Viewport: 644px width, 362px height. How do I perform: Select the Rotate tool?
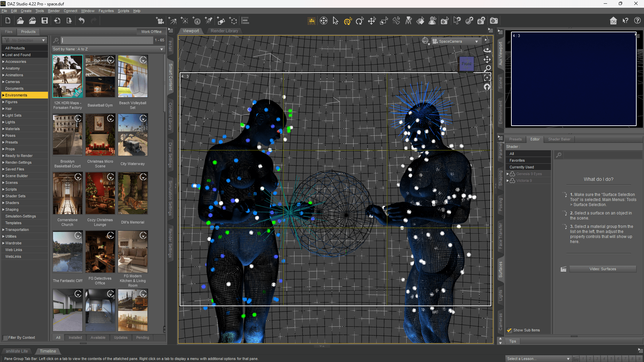click(x=360, y=21)
